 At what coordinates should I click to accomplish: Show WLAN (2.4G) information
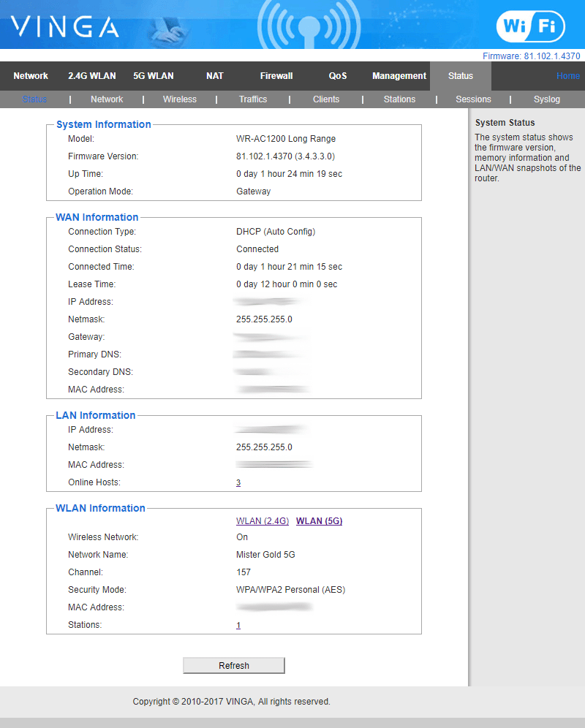click(263, 521)
